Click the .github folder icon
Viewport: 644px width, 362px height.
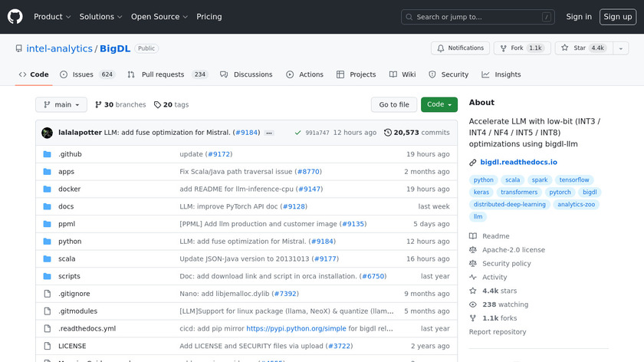(x=48, y=154)
